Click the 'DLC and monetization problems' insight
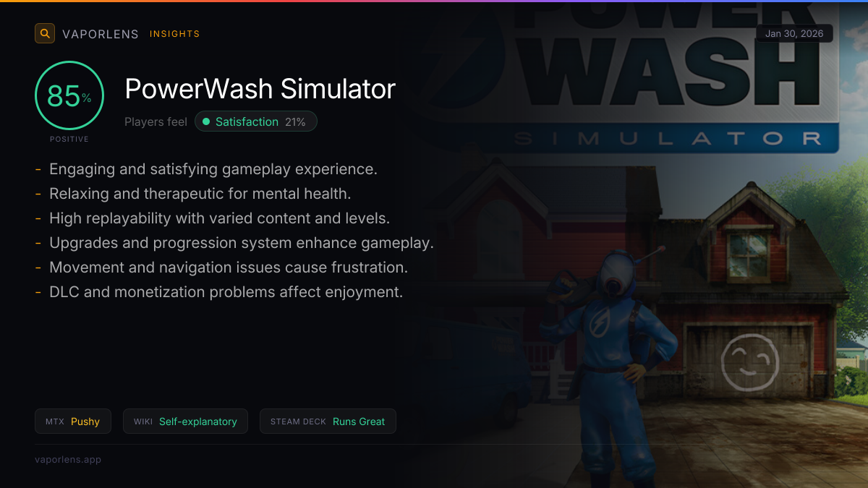The height and width of the screenshot is (488, 868). [226, 292]
